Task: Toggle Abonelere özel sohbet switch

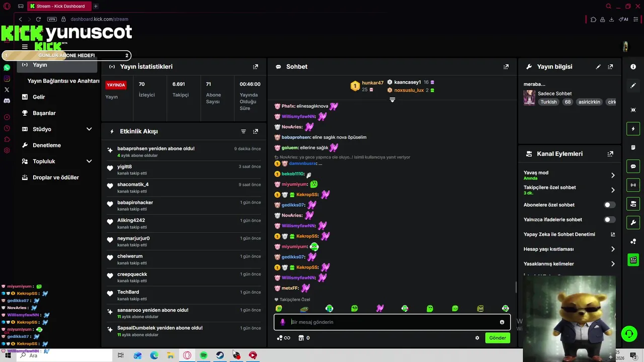Action: [609, 205]
